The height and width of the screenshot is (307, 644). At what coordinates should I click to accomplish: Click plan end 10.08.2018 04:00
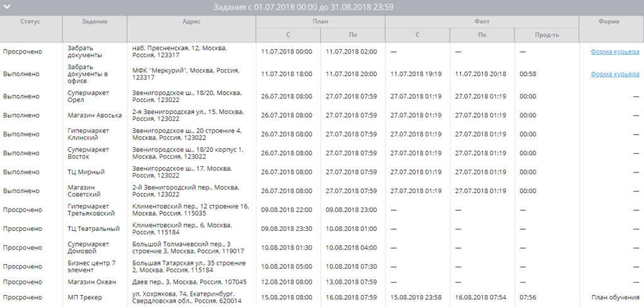(x=351, y=248)
